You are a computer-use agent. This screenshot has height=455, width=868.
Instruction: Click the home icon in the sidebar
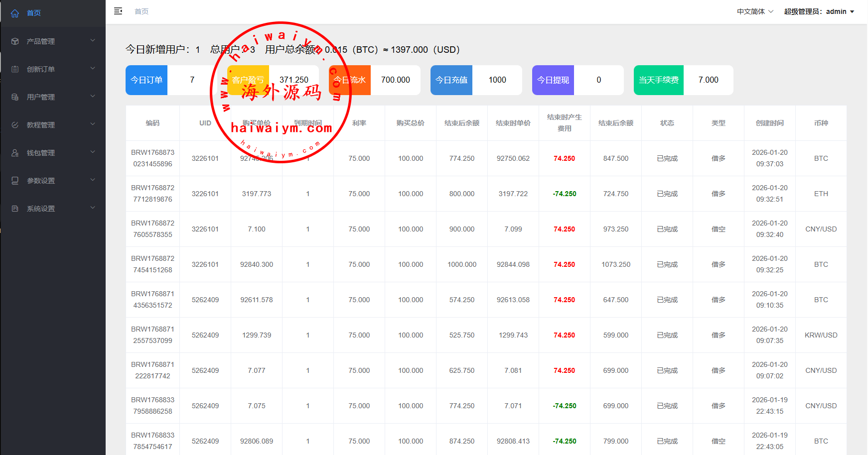(x=15, y=13)
